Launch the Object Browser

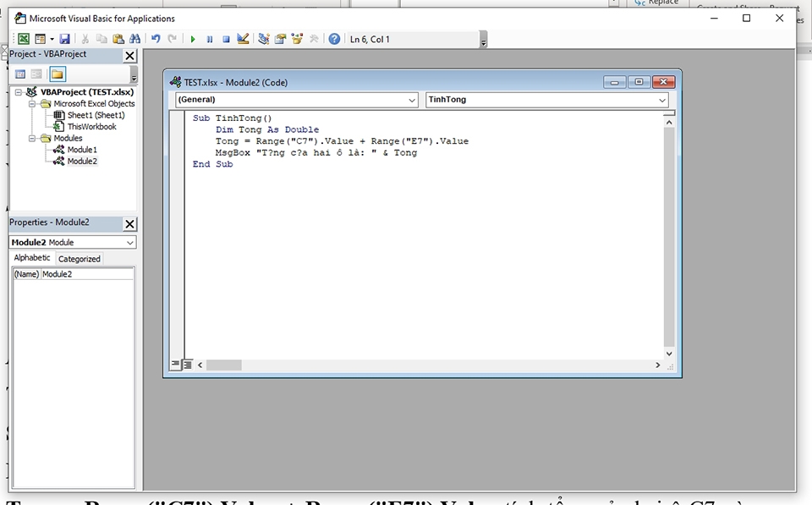pos(297,39)
